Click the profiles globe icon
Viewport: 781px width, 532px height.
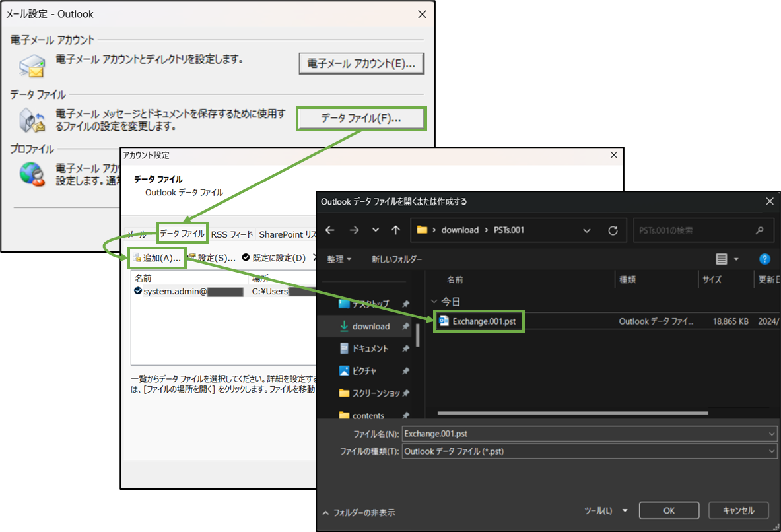[x=32, y=175]
